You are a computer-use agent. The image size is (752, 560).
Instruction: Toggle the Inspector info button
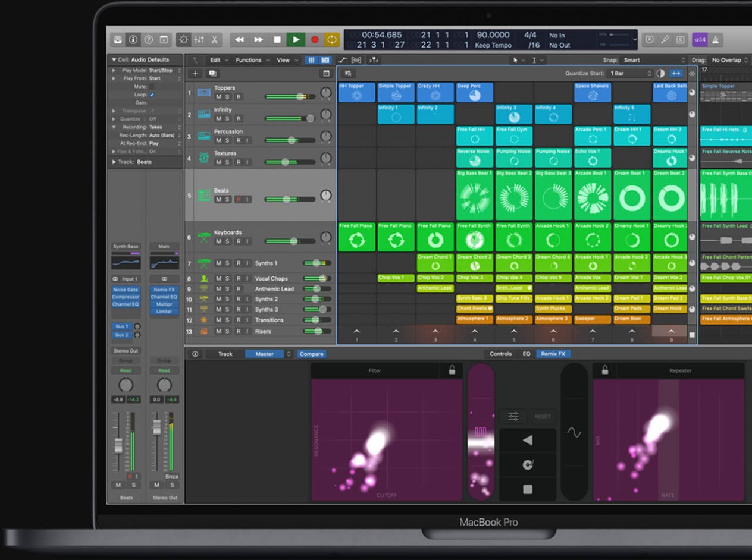point(133,40)
